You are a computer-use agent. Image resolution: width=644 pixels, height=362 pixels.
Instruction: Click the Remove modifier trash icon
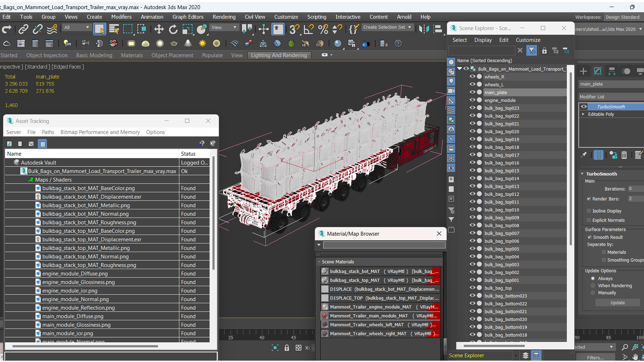tap(624, 155)
